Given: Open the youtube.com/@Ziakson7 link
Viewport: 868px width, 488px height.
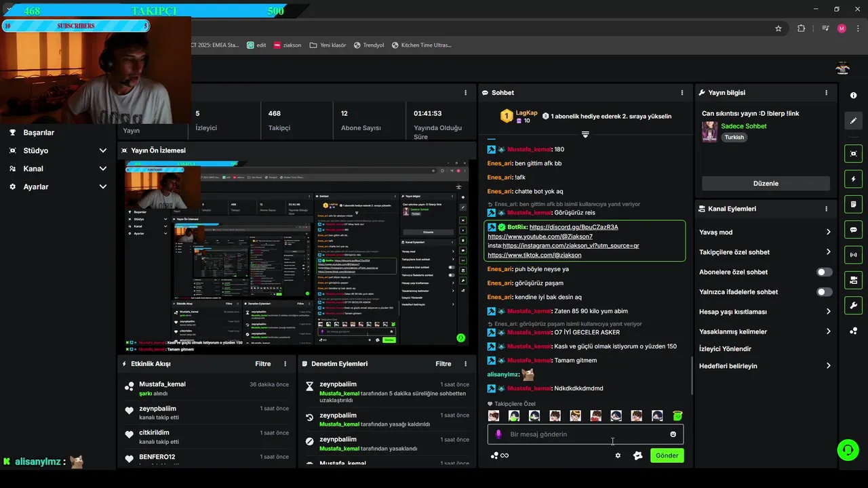Looking at the screenshot, I should point(540,237).
